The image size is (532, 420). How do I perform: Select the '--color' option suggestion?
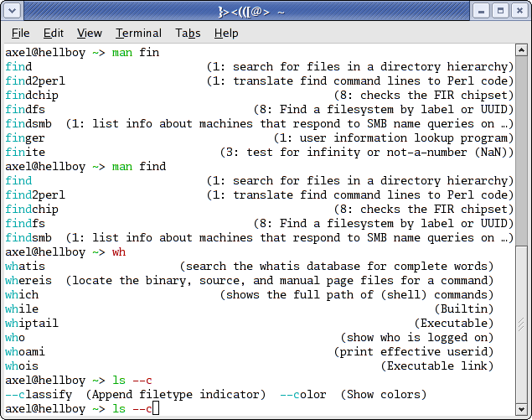pyautogui.click(x=302, y=394)
